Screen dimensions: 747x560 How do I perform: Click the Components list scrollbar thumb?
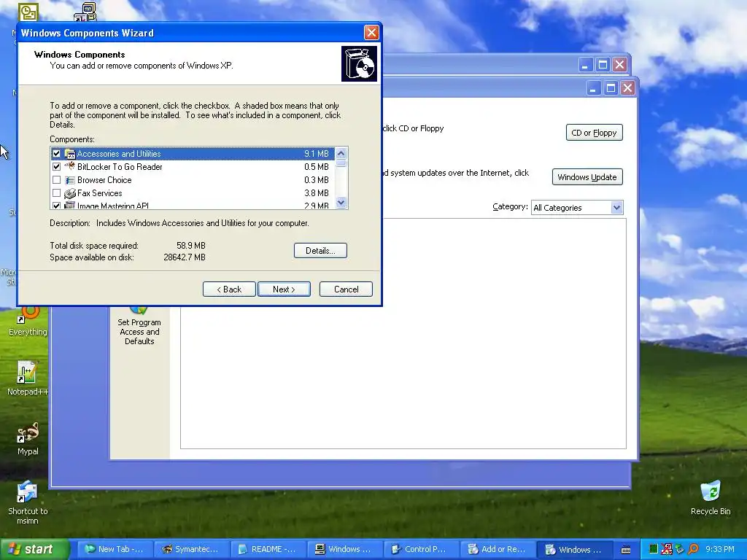(x=341, y=163)
